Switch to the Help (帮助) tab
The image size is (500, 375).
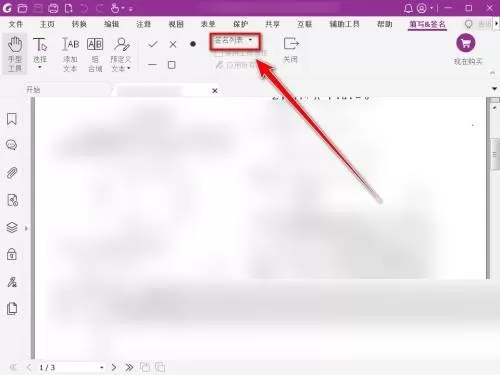pos(384,24)
